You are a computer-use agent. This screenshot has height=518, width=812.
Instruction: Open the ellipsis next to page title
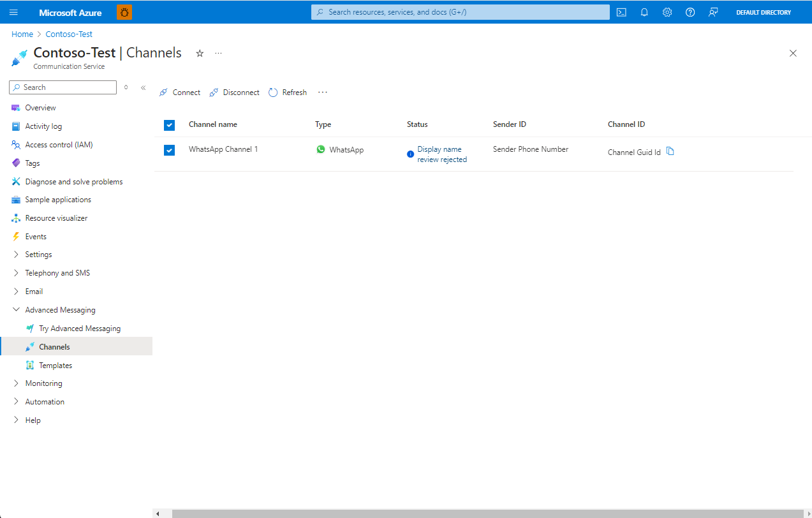point(218,54)
